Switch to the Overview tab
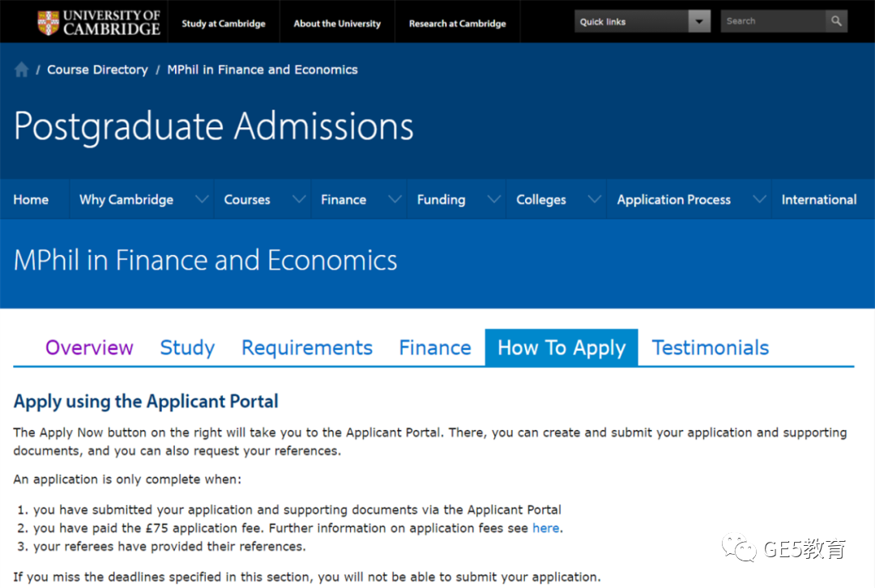Screen dimensions: 875x588 (89, 347)
